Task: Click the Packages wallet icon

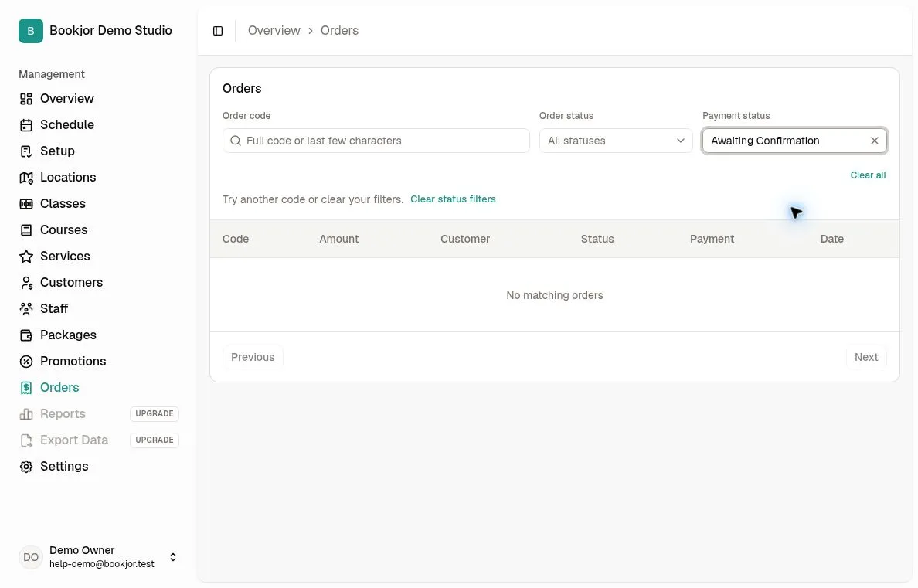Action: [x=26, y=335]
